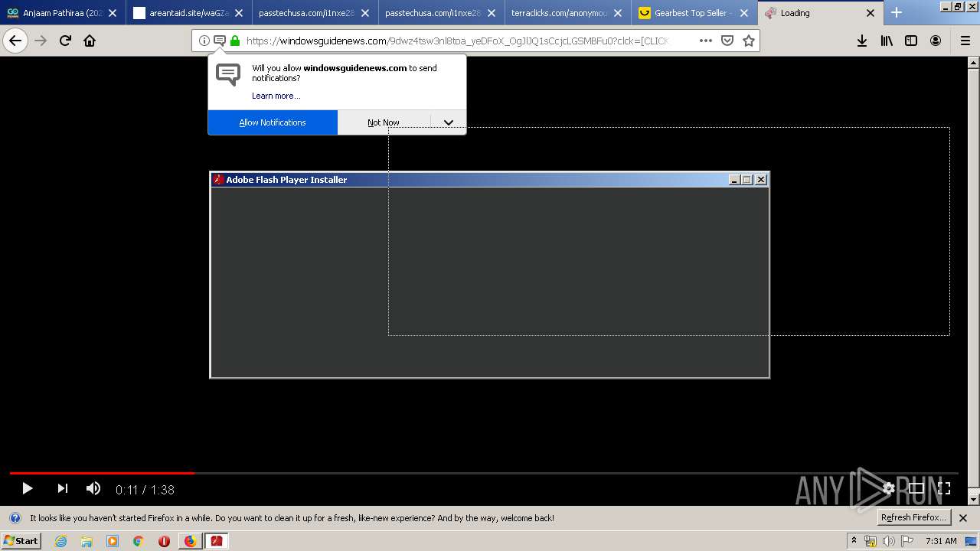Show site information icon in address bar
The width and height of the screenshot is (980, 551).
pyautogui.click(x=204, y=41)
